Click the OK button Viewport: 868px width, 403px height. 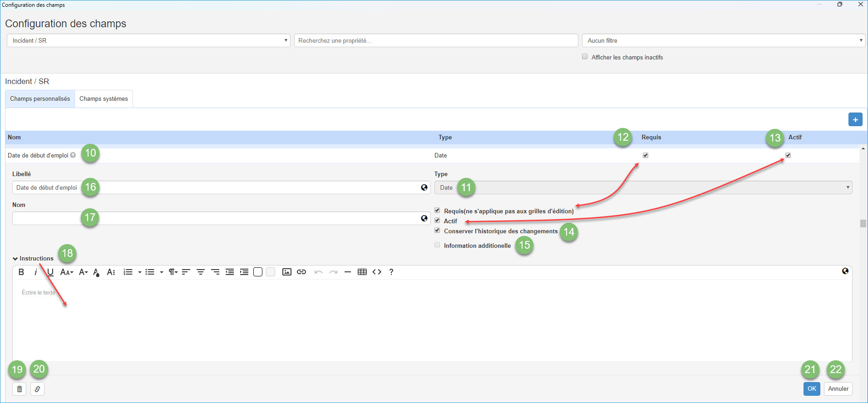[x=811, y=389]
